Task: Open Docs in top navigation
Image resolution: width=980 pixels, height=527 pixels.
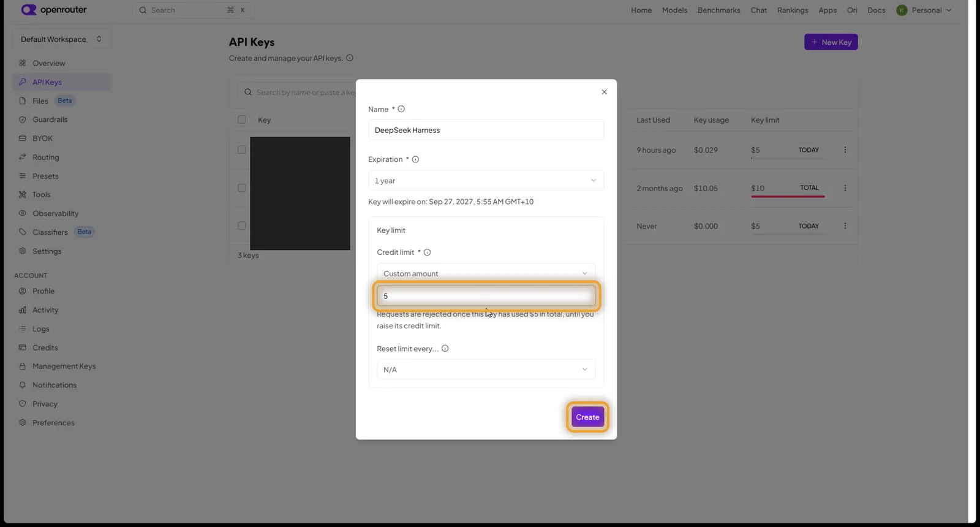Action: pos(876,10)
